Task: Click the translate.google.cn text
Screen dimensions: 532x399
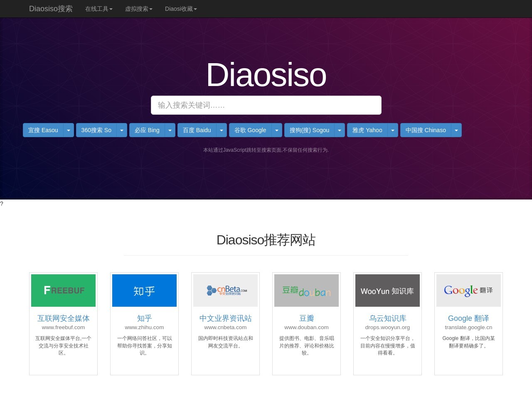Action: [468, 328]
